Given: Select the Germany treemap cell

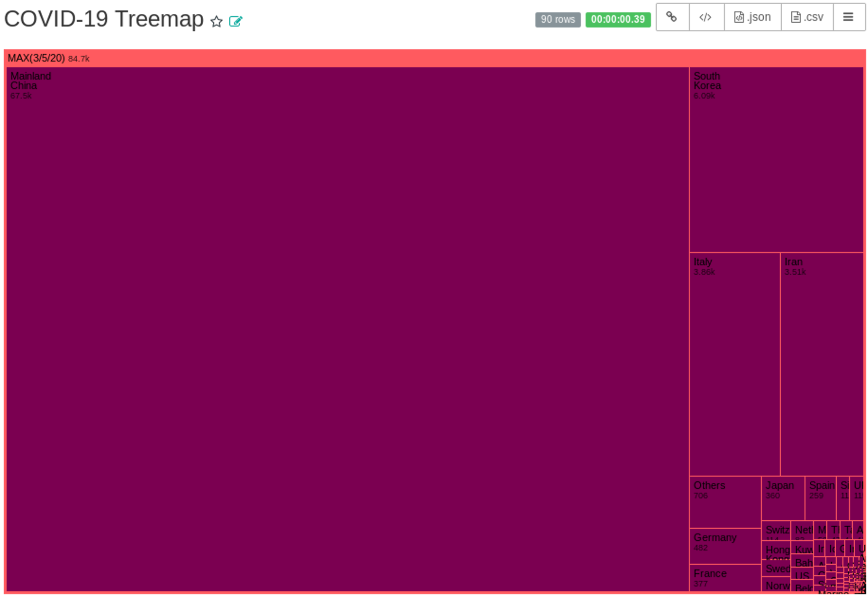Looking at the screenshot, I should click(x=725, y=546).
